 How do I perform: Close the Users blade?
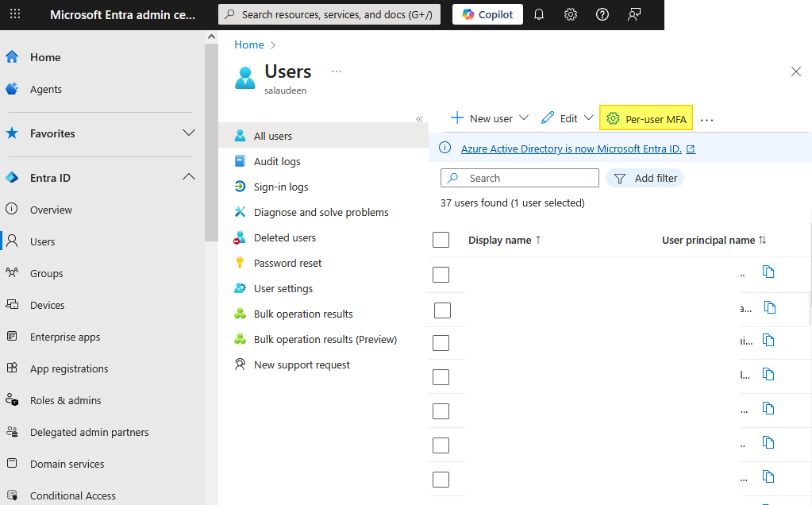tap(796, 71)
